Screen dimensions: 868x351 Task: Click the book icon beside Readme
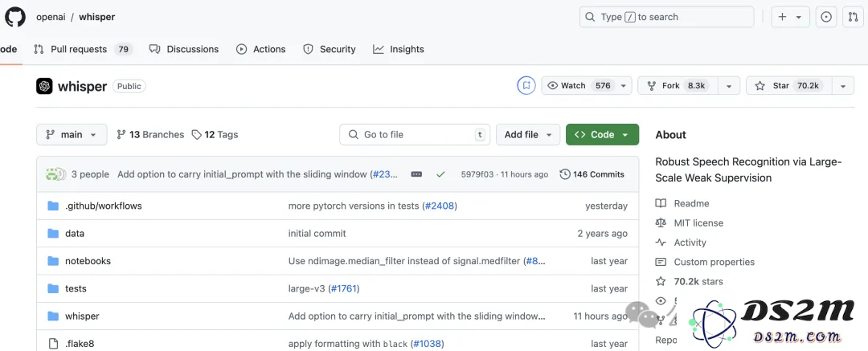pyautogui.click(x=661, y=204)
